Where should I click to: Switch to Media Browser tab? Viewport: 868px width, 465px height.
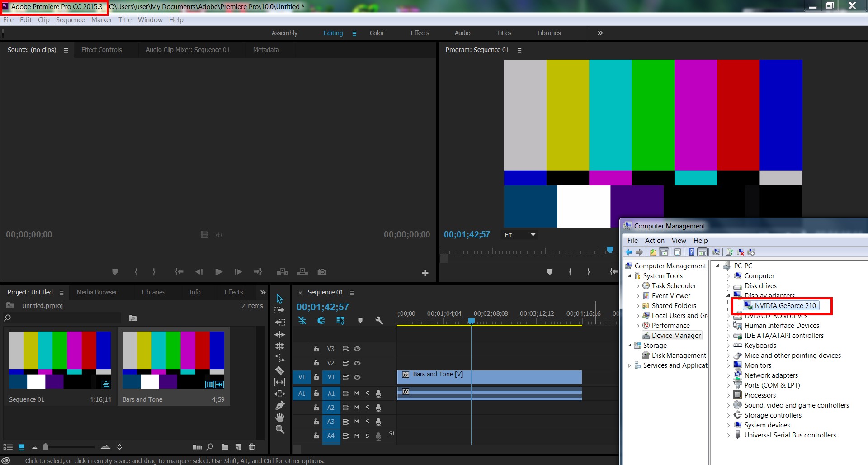tap(97, 292)
